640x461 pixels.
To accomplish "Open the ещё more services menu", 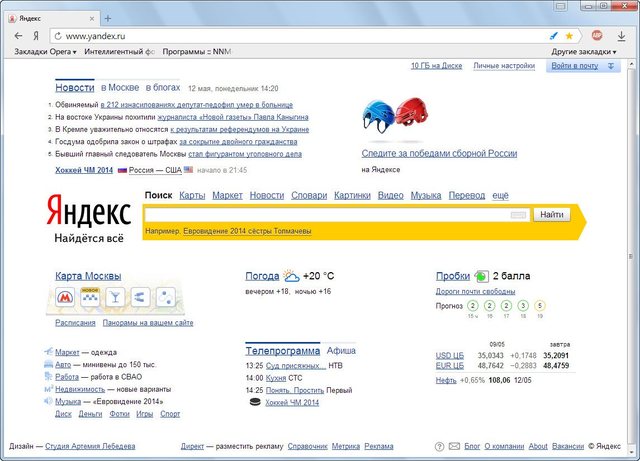I will click(500, 196).
